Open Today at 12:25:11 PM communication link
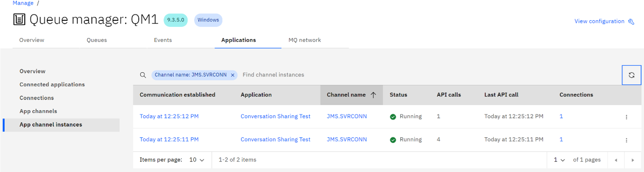 click(169, 139)
